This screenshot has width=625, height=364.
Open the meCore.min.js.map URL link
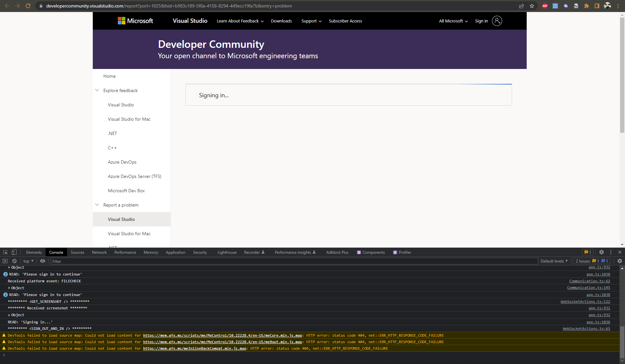(222, 335)
